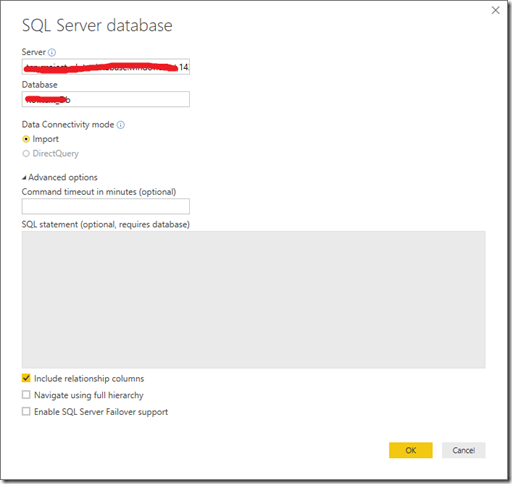Image resolution: width=512 pixels, height=484 pixels.
Task: Click the Database input field
Action: pyautogui.click(x=106, y=99)
